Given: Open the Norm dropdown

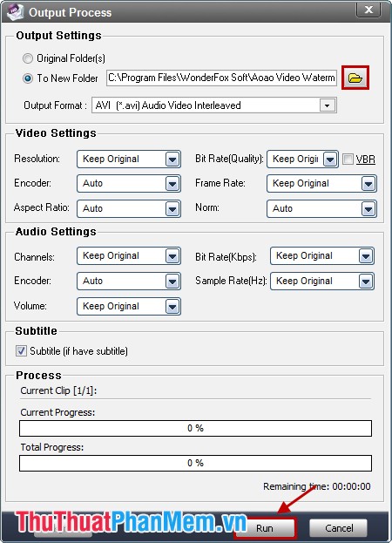Looking at the screenshot, I should [x=321, y=208].
